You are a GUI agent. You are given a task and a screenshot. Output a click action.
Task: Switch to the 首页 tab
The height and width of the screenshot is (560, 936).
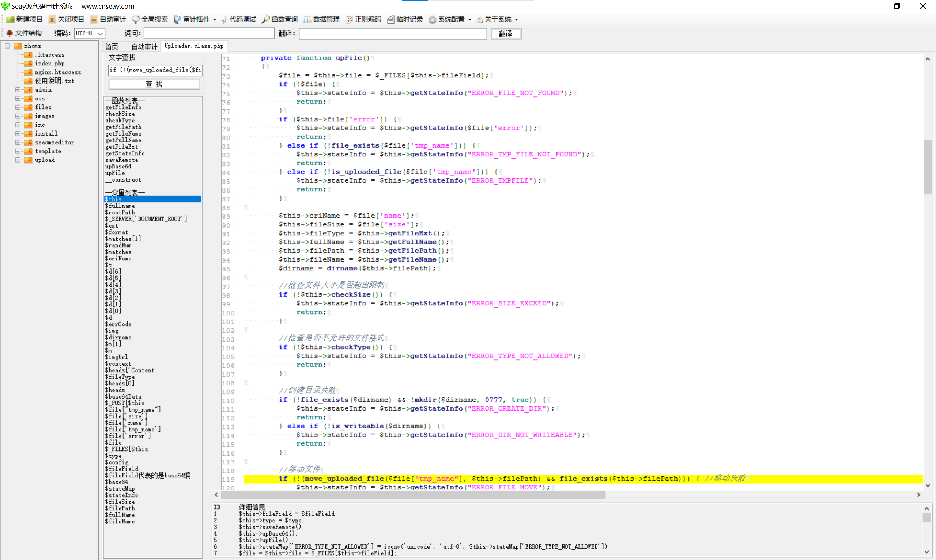pyautogui.click(x=112, y=46)
